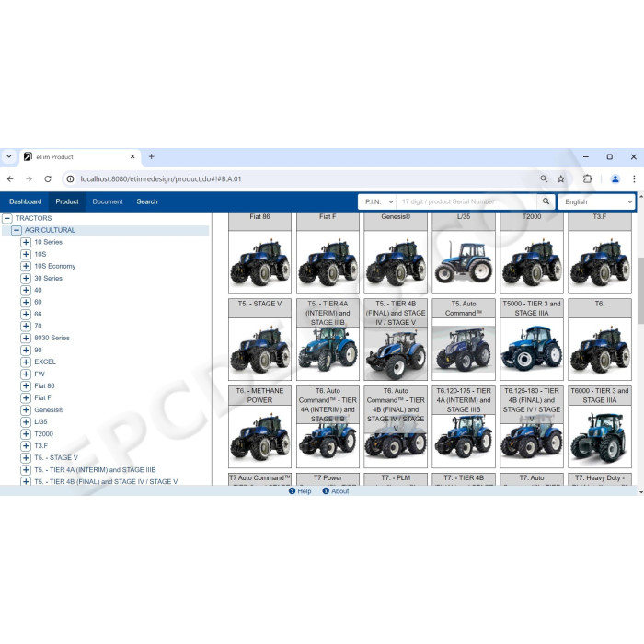Reload the page with refresh icon
The height and width of the screenshot is (644, 644).
pos(48,179)
